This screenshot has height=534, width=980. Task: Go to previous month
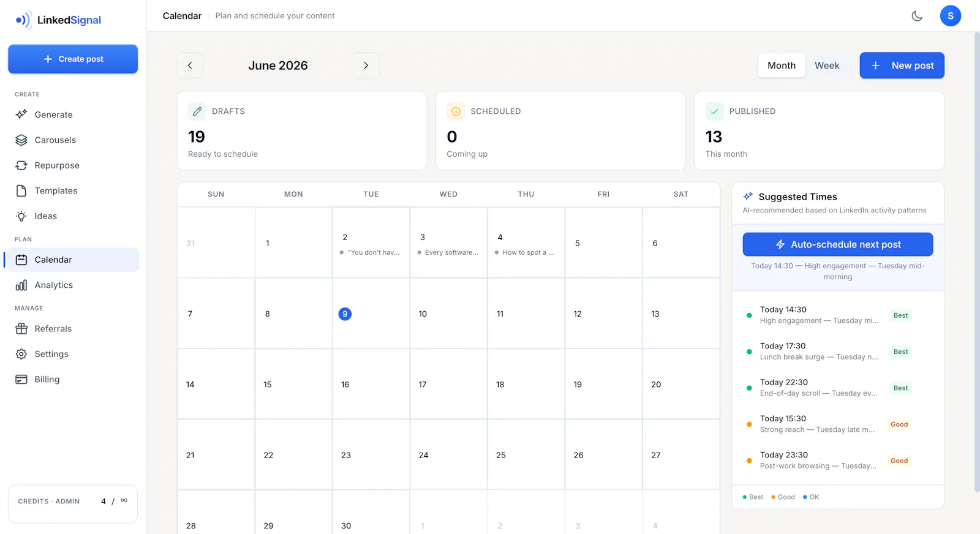pos(190,66)
